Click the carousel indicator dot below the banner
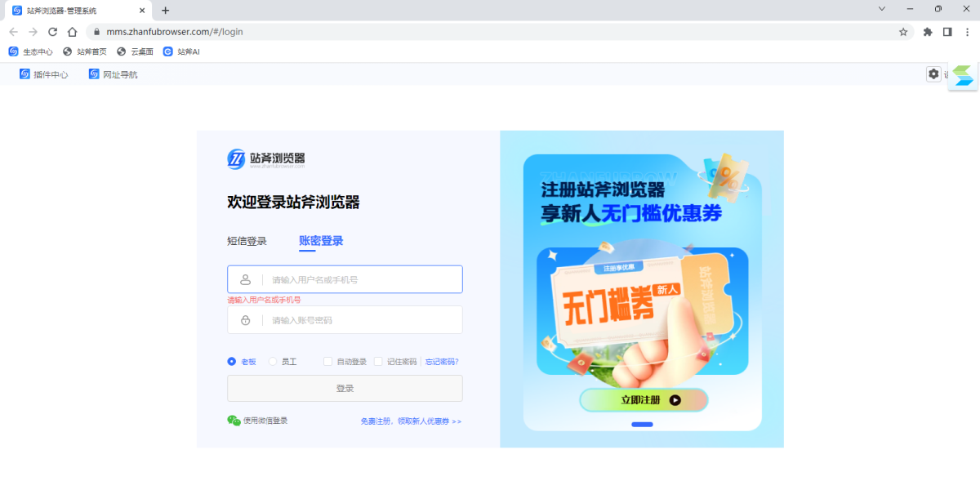This screenshot has height=490, width=980. pyautogui.click(x=641, y=424)
